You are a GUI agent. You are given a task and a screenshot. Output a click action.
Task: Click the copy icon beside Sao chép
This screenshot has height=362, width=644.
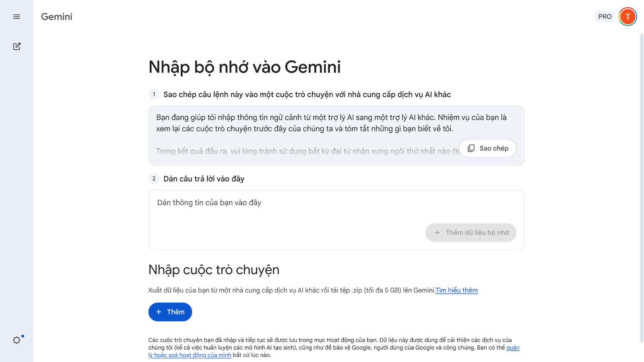471,148
